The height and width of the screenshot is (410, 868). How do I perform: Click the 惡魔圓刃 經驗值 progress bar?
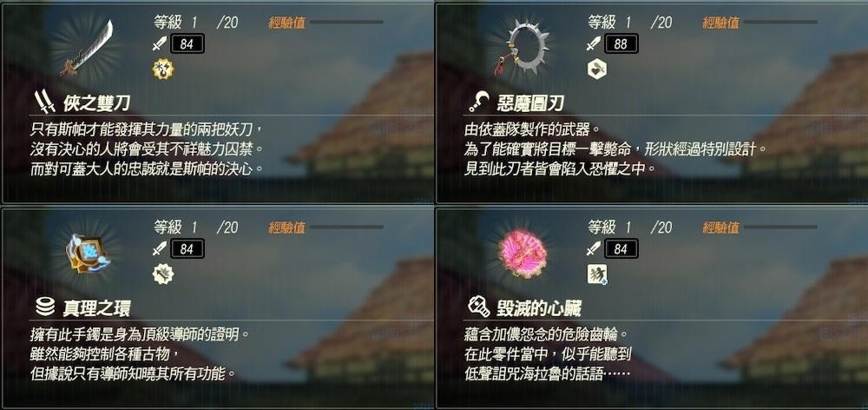click(780, 23)
